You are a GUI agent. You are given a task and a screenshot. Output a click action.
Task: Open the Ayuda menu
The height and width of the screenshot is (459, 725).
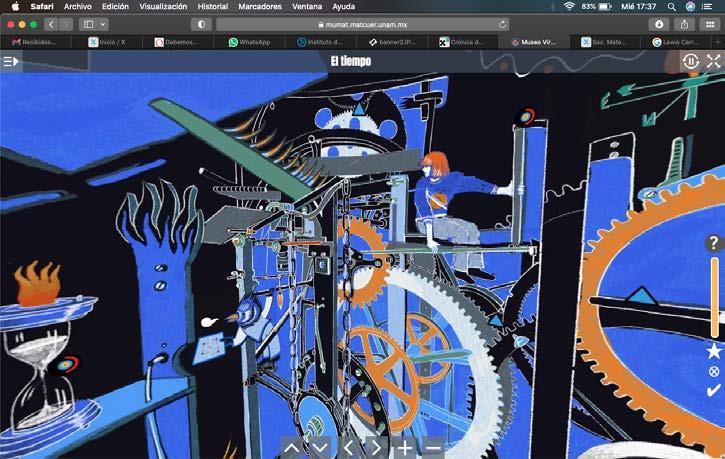point(344,6)
